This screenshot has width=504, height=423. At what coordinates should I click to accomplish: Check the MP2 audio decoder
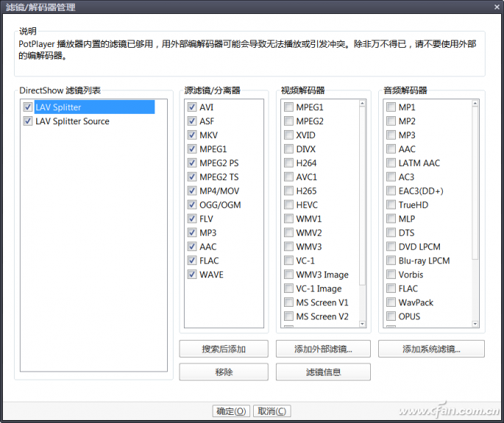391,121
